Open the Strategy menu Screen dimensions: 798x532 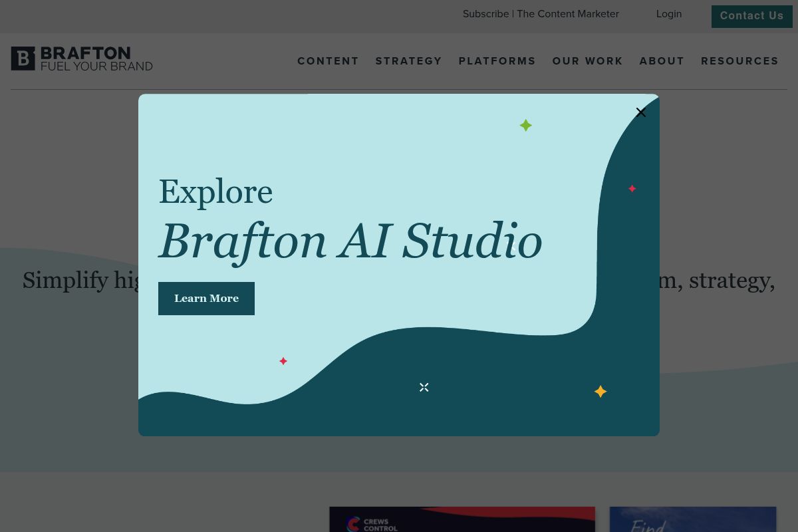[408, 61]
